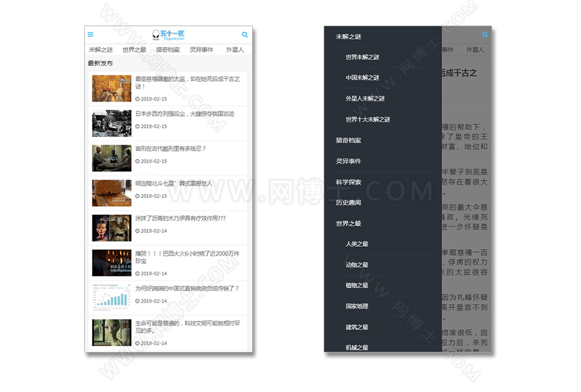Open the 外星人 tab in left phone
This screenshot has height=392, width=581.
coord(235,49)
